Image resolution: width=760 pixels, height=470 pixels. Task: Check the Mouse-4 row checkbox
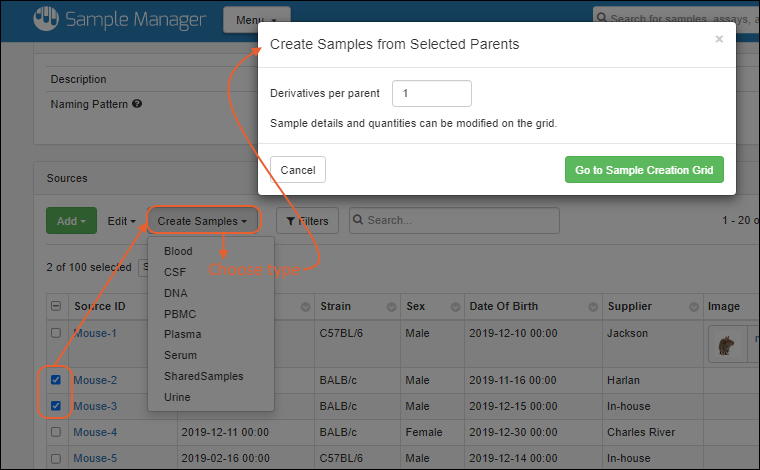click(56, 432)
